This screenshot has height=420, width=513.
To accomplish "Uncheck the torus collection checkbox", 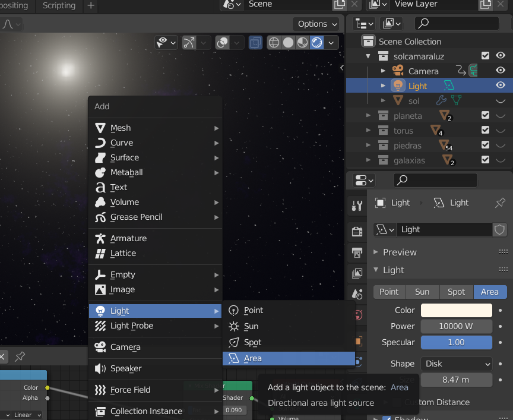I will click(485, 130).
